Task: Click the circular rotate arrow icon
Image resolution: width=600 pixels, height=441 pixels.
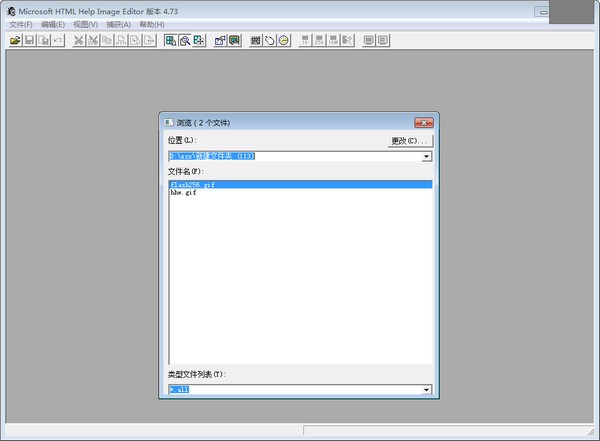Action: pos(270,41)
